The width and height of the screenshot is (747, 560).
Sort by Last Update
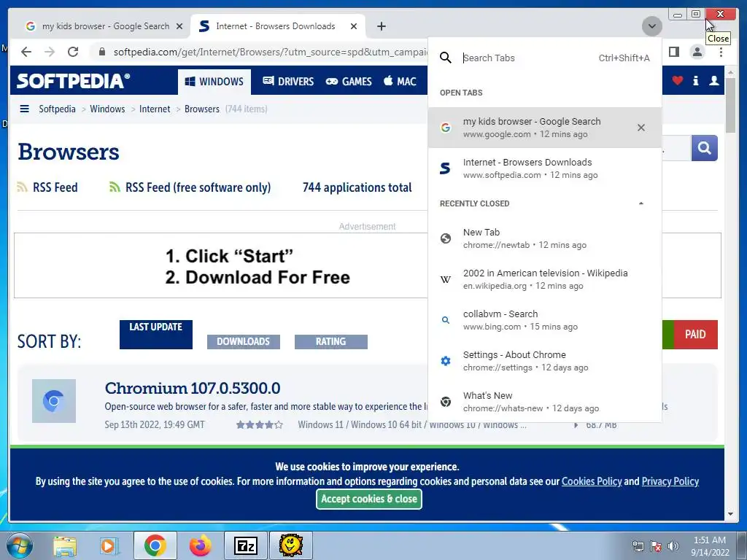156,334
